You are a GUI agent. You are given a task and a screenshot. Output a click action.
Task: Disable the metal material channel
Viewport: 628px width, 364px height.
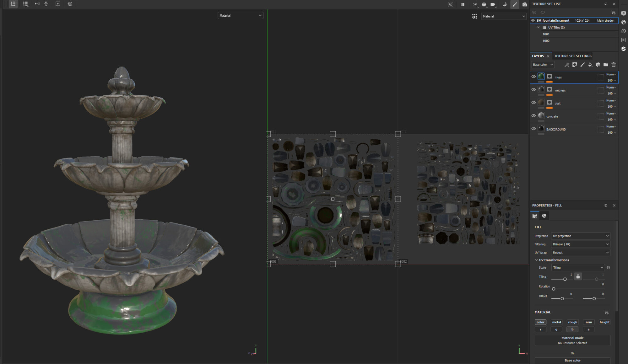click(x=556, y=322)
